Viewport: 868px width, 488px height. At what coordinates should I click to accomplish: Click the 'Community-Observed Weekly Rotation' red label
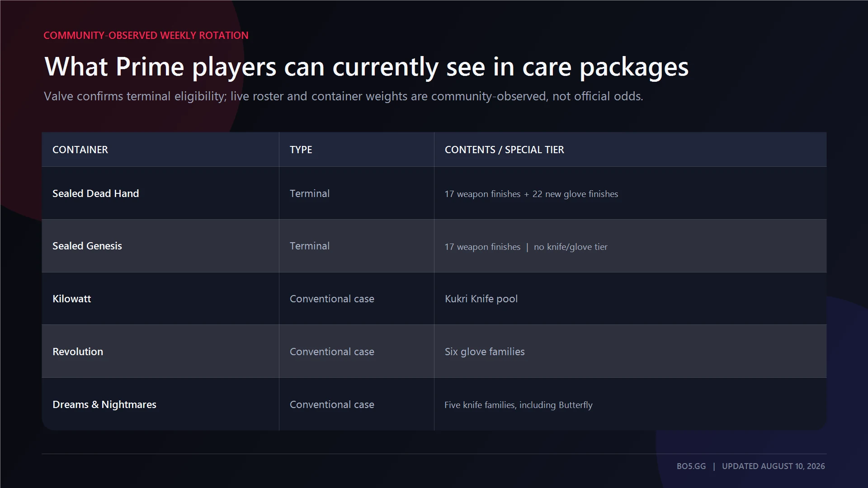coord(146,35)
